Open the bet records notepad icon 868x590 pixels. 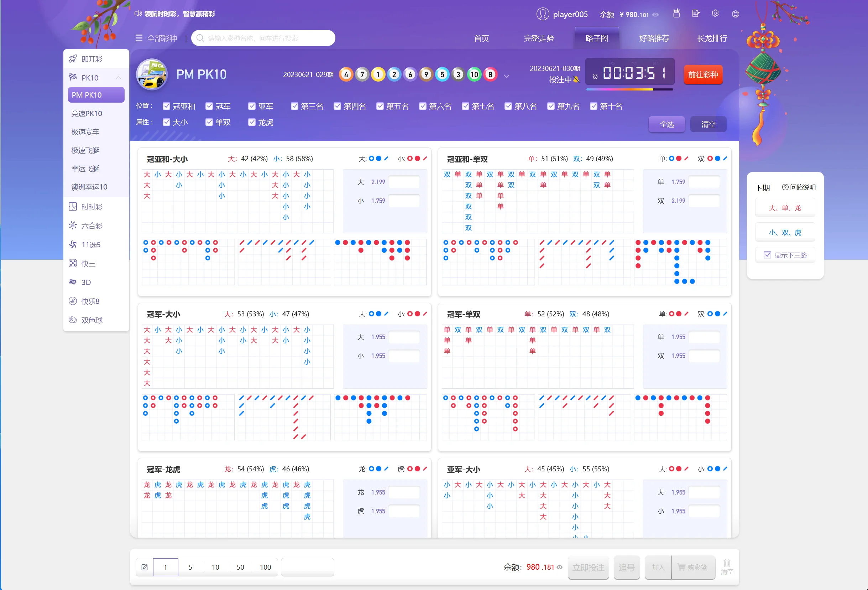pyautogui.click(x=695, y=14)
